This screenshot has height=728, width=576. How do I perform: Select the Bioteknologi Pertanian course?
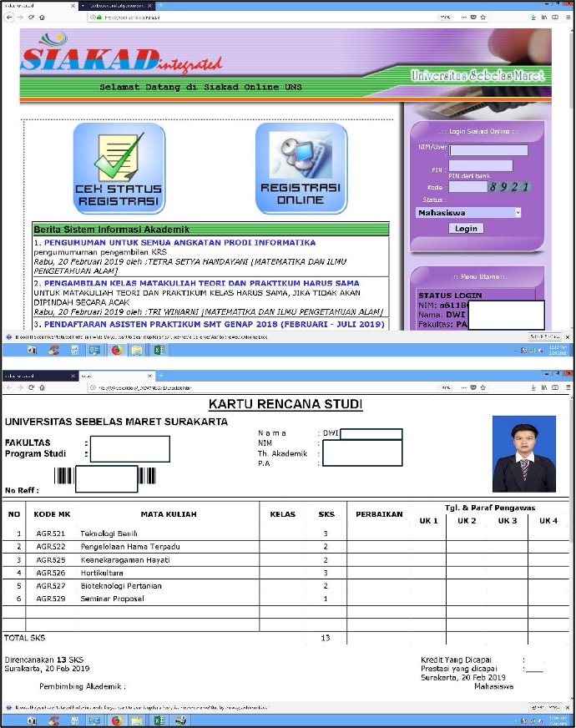(x=121, y=586)
